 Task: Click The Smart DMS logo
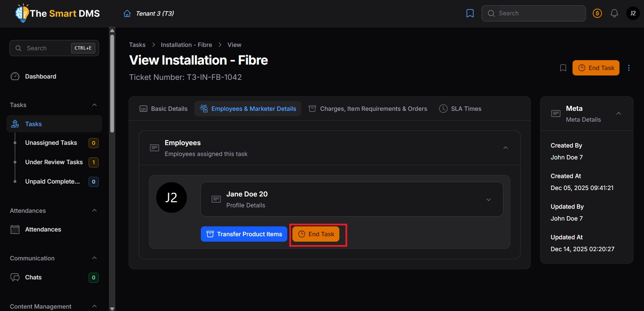coord(58,13)
